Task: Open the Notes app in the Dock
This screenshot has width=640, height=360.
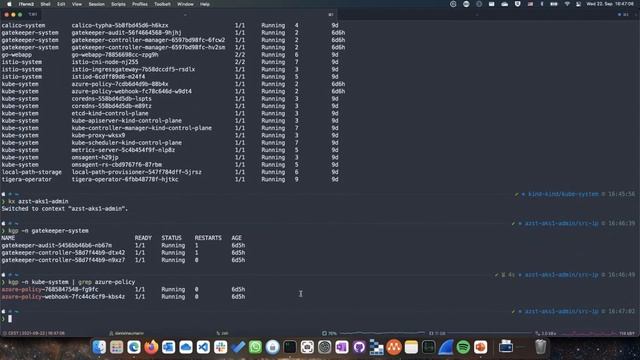Action: click(411, 347)
